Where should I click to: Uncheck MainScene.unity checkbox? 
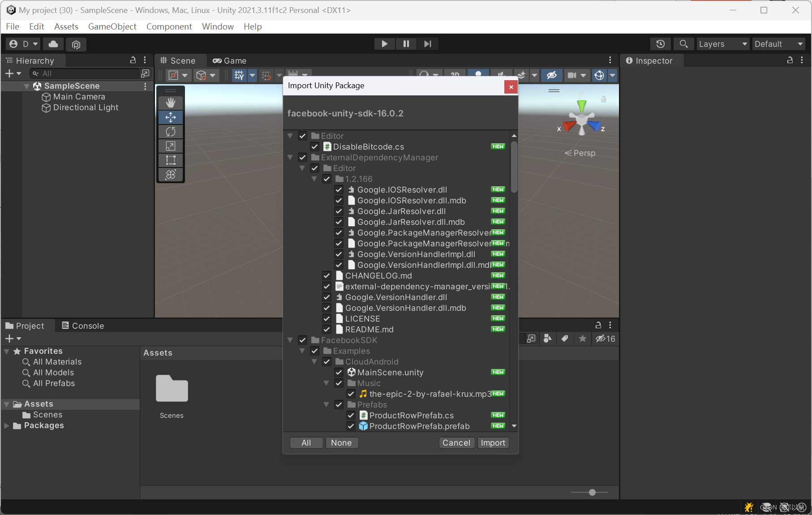(x=339, y=373)
